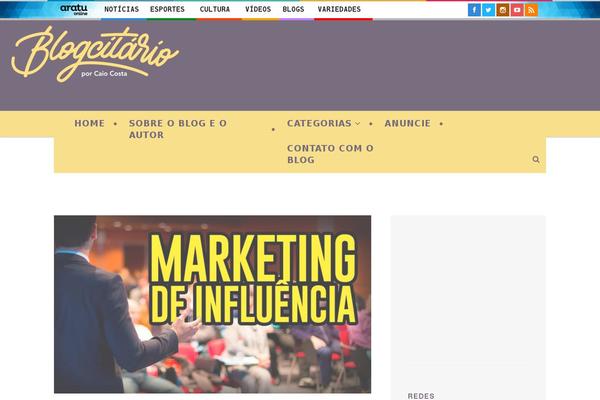Open Contato com o Blog page
The height and width of the screenshot is (400, 600).
click(x=330, y=154)
